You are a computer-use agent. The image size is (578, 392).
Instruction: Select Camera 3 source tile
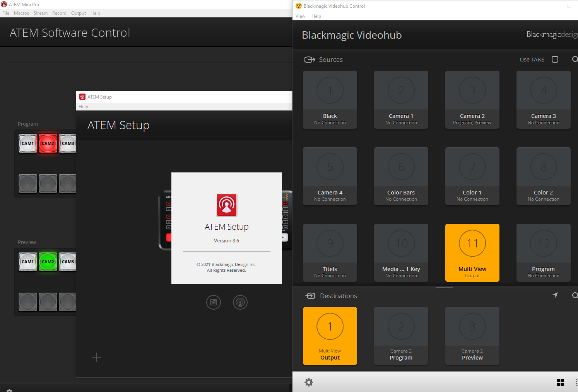tap(544, 100)
